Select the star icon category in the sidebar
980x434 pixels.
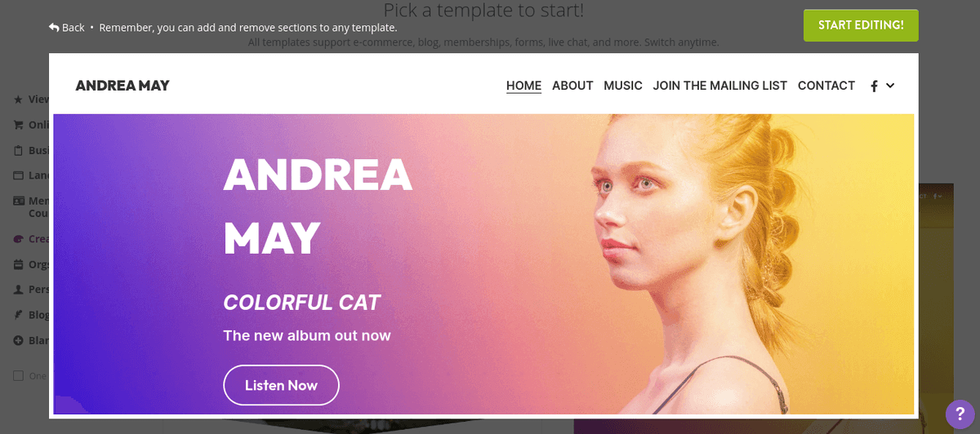point(18,100)
